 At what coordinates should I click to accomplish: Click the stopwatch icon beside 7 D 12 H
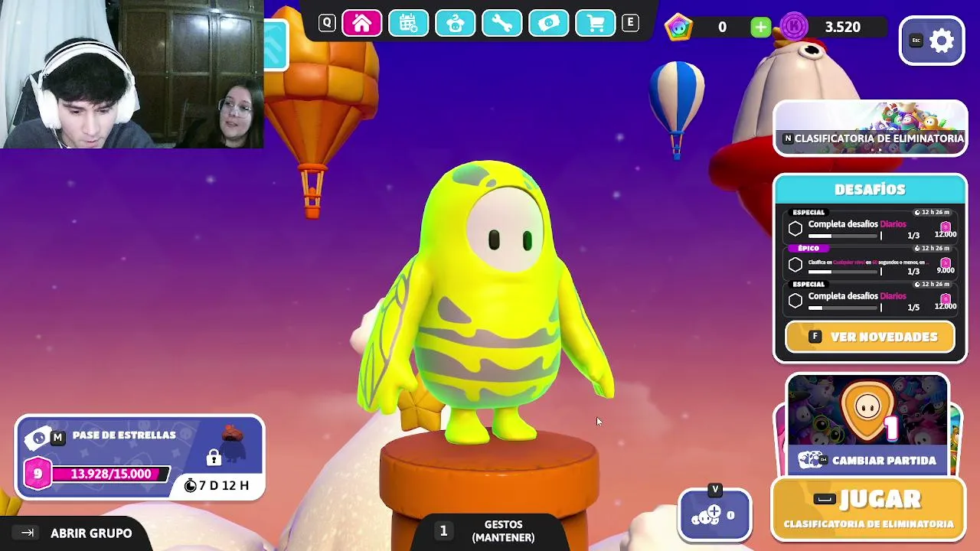[x=191, y=485]
